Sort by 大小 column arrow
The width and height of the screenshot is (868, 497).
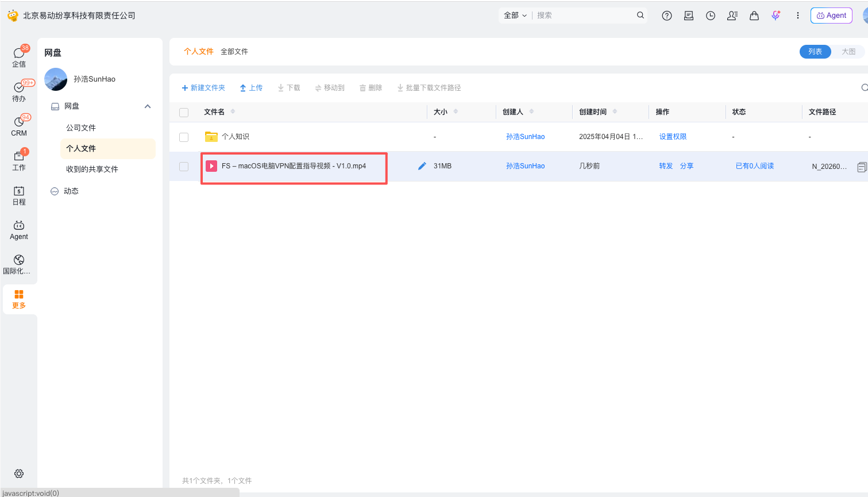(x=456, y=111)
